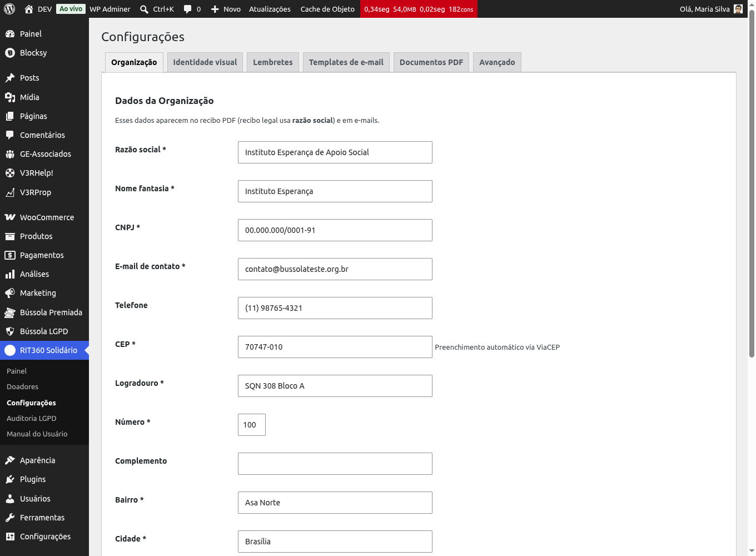Open the Avançado tab
Image resolution: width=756 pixels, height=556 pixels.
[x=497, y=62]
